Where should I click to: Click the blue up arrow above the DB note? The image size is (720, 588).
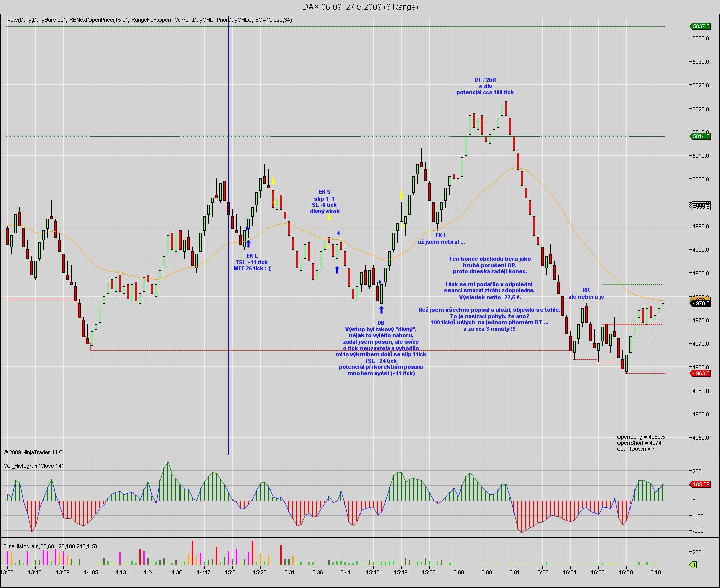tap(381, 310)
